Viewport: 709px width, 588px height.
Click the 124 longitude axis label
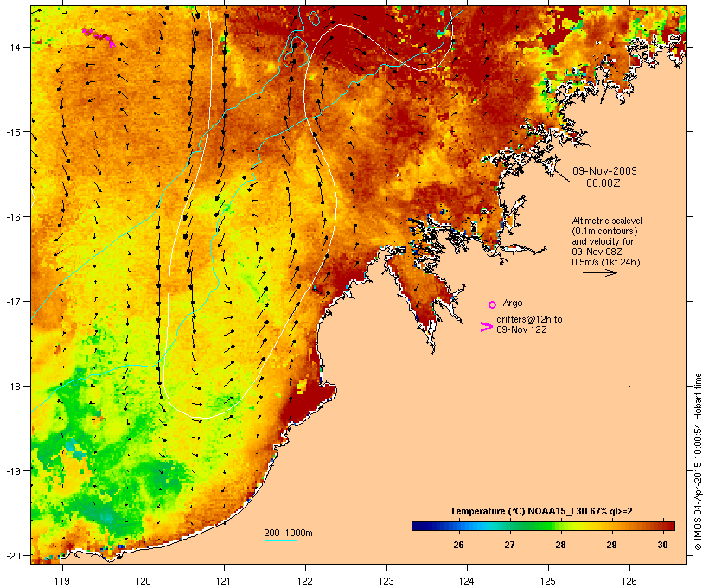click(467, 581)
